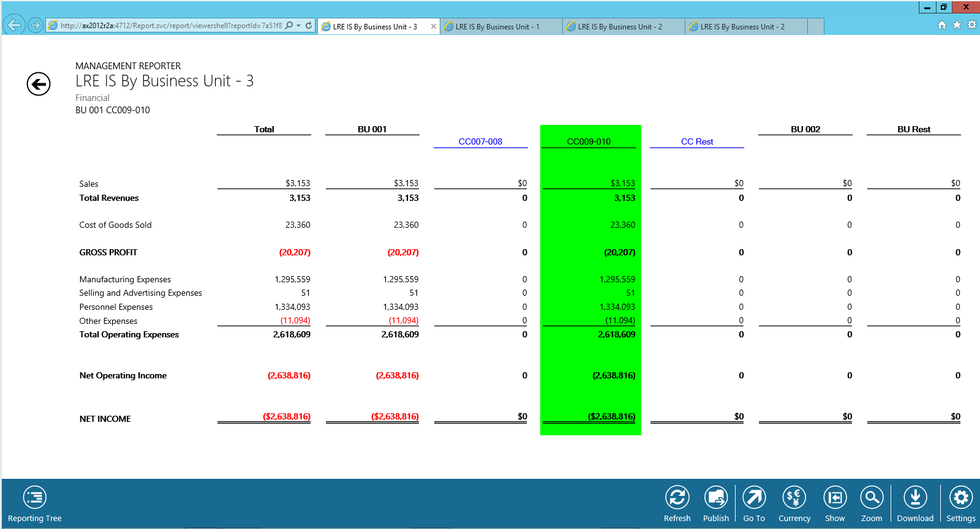Viewport: 980px width, 529px height.
Task: Open the report Settings gear
Action: (960, 498)
